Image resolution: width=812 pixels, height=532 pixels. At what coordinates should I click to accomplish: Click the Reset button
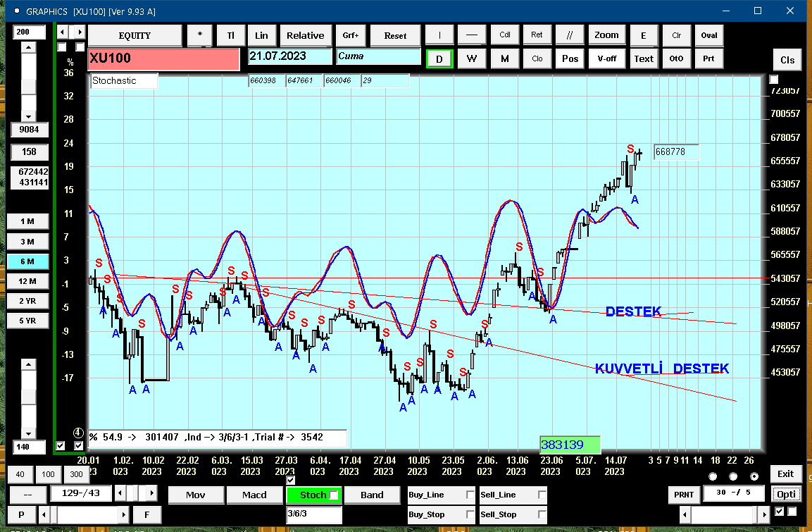(x=395, y=35)
